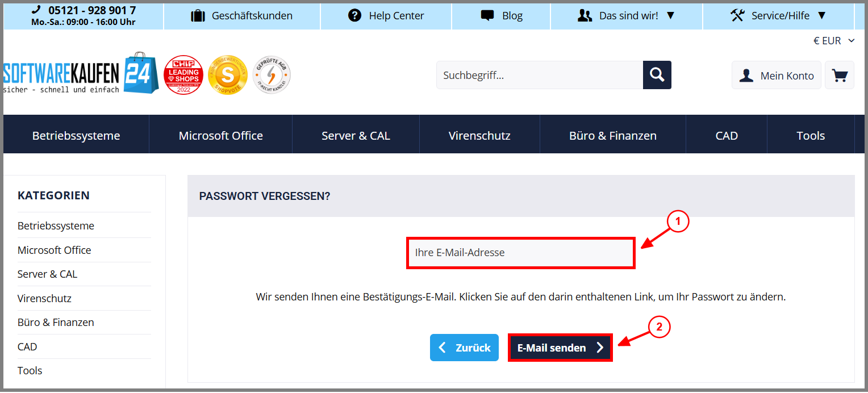Open CAD in main navigation bar
The image size is (868, 393).
[727, 136]
